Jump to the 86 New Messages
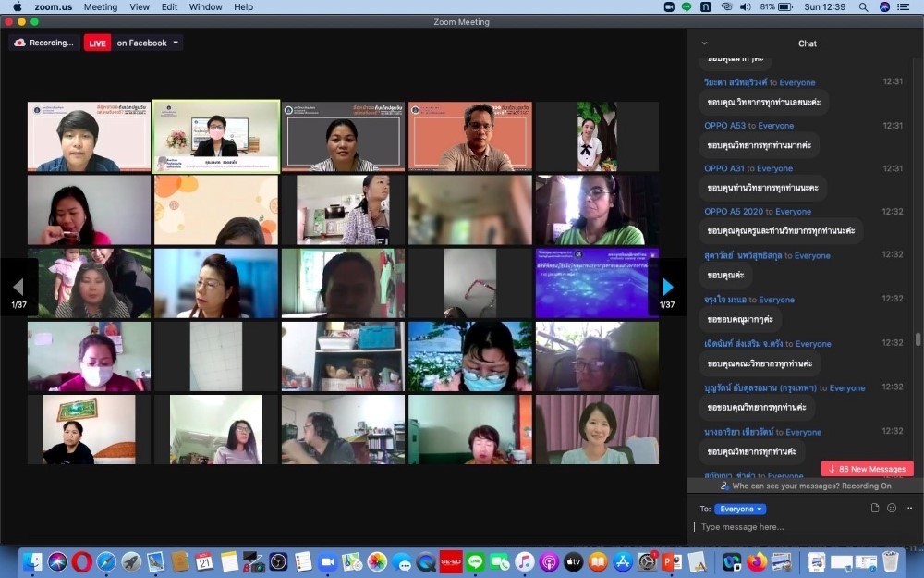Image resolution: width=924 pixels, height=578 pixels. 867,469
